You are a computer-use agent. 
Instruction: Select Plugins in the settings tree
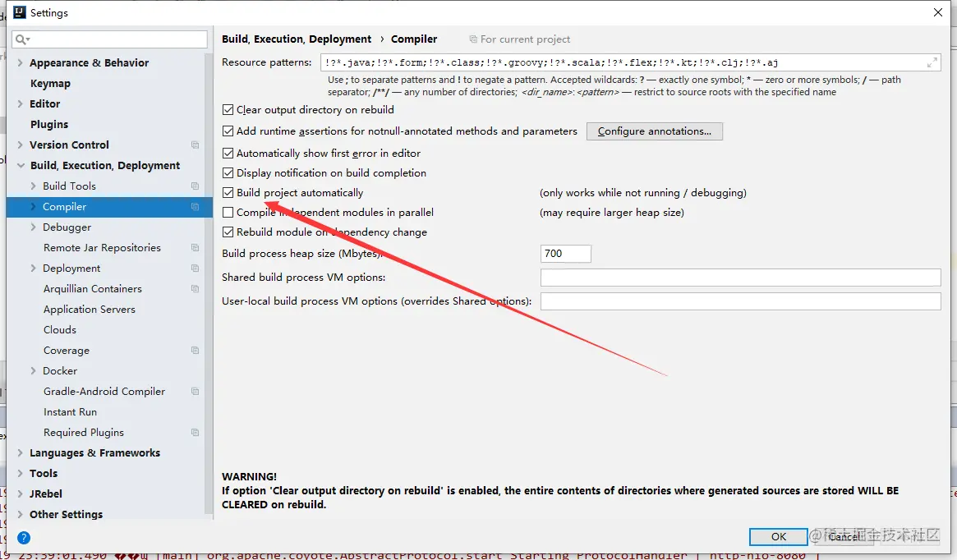coord(48,125)
